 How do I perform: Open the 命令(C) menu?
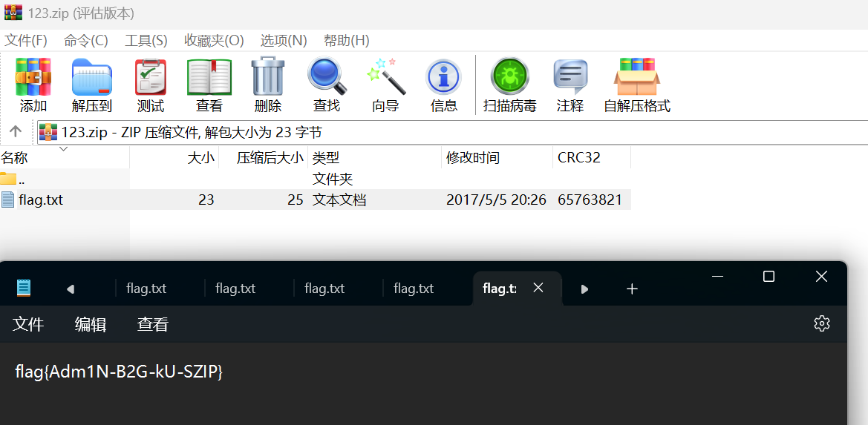click(86, 40)
